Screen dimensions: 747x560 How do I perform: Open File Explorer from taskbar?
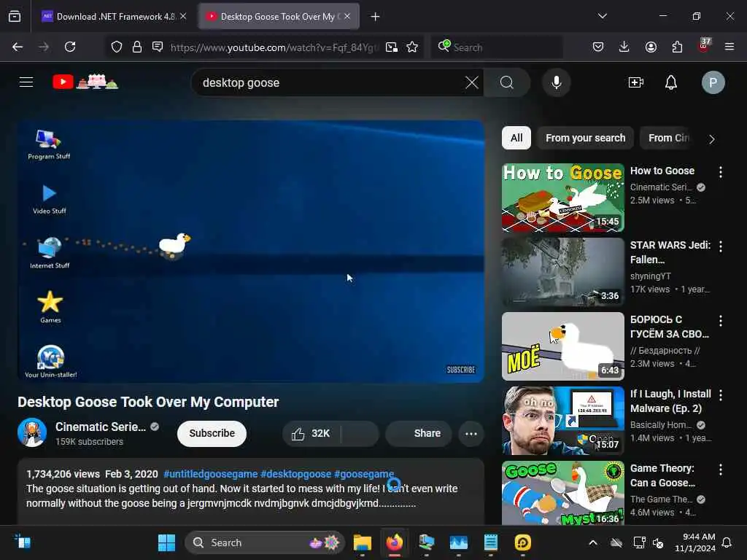362,542
